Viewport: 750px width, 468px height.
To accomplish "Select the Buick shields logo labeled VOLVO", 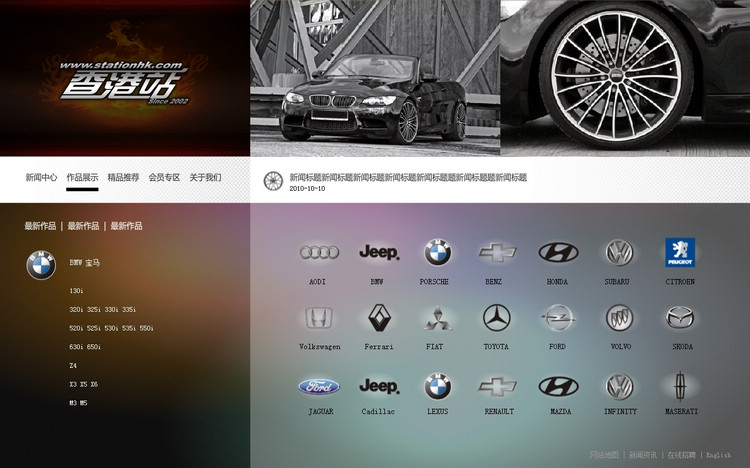I will click(619, 318).
